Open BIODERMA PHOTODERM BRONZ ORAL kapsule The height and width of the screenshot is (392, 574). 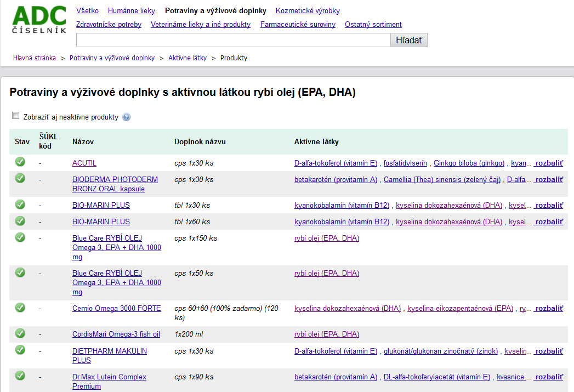(115, 184)
